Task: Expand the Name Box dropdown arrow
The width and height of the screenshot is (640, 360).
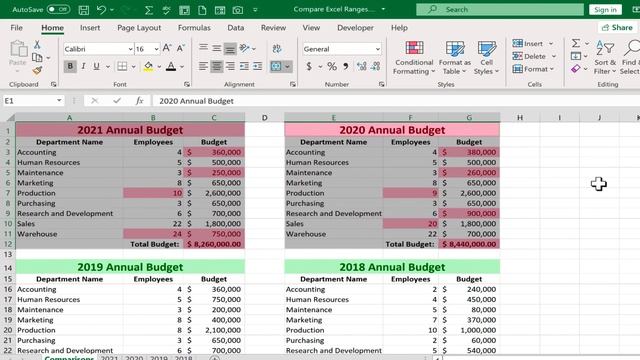Action: click(59, 100)
